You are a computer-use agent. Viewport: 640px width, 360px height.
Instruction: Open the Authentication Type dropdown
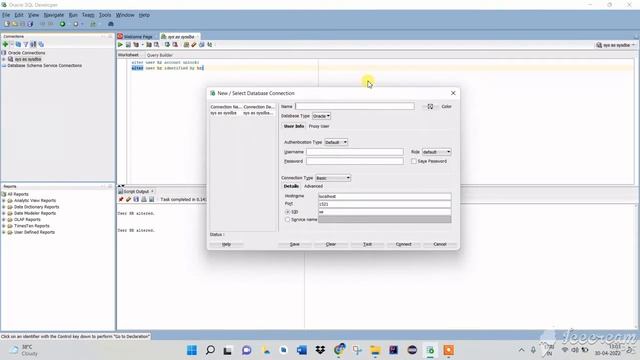[x=336, y=142]
